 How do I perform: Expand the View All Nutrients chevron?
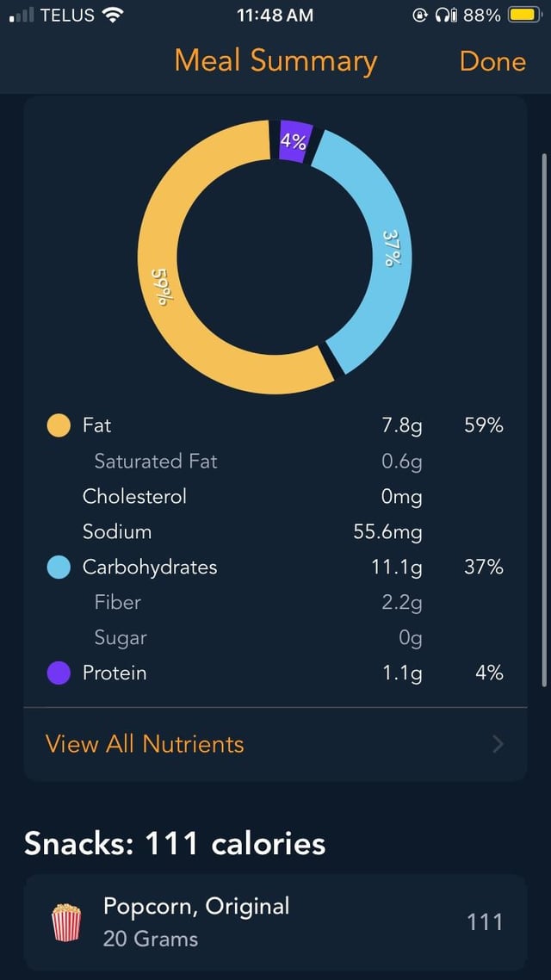498,744
